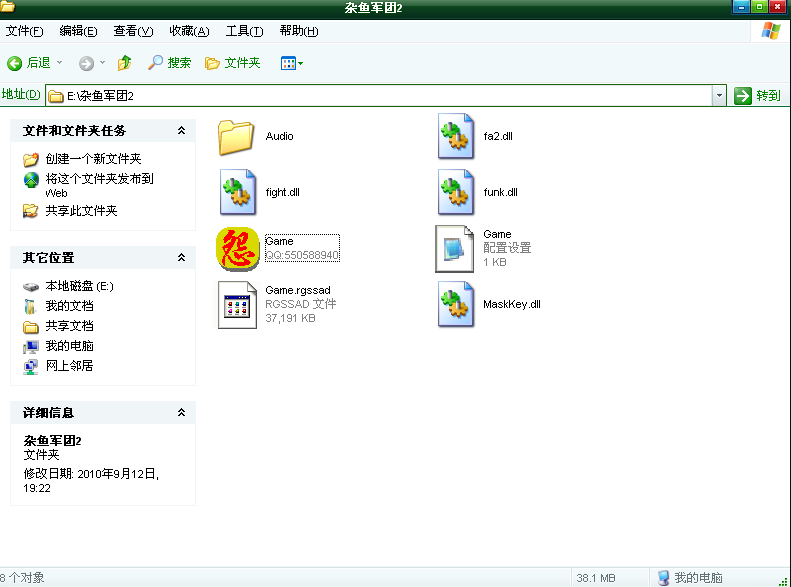Select the fa2.dll file icon

(x=456, y=136)
